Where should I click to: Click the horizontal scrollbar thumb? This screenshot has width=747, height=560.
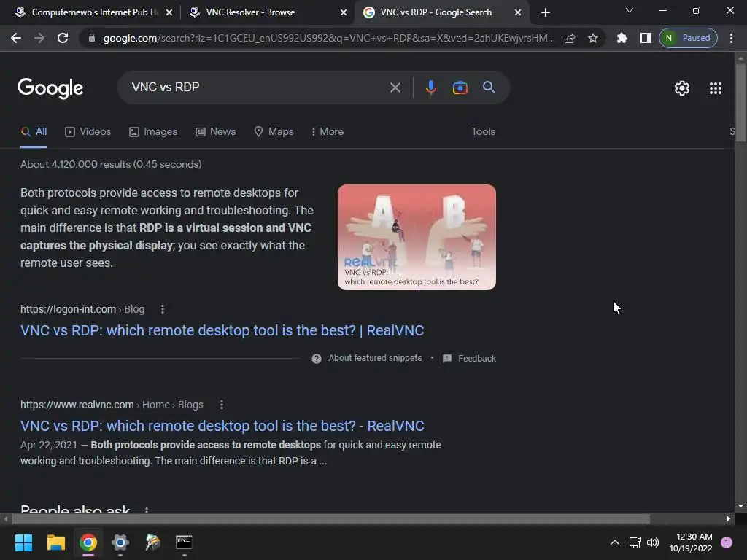click(x=330, y=519)
